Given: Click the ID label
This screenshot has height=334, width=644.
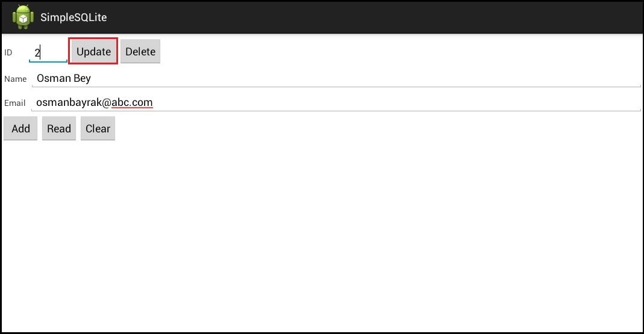Looking at the screenshot, I should click(8, 53).
